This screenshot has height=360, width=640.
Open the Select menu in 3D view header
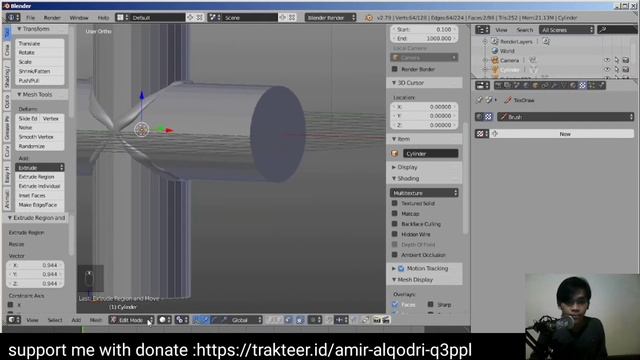point(55,320)
